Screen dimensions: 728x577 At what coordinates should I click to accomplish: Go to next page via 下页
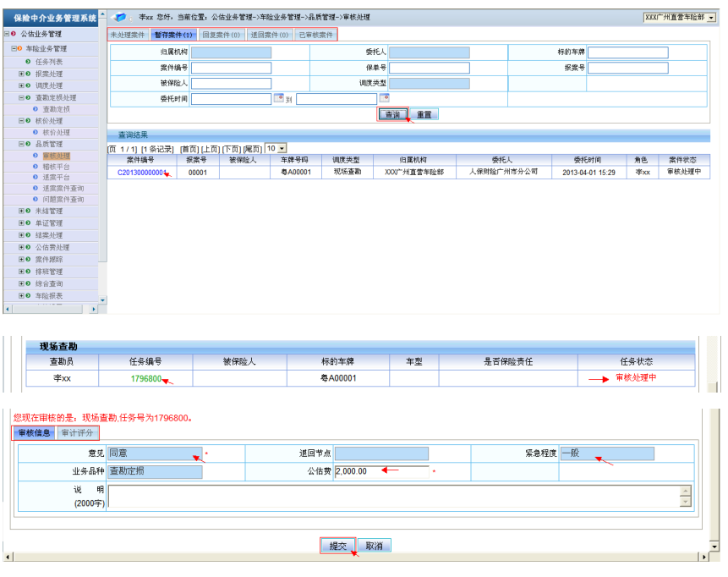point(232,149)
